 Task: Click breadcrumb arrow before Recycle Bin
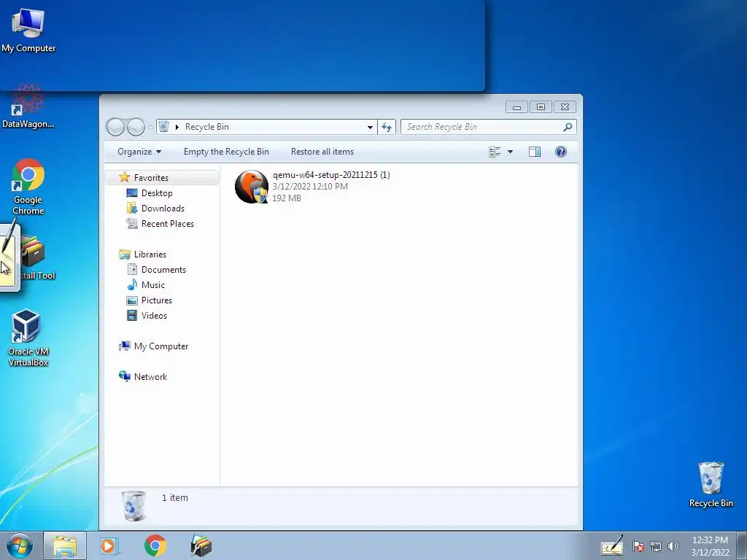coord(177,127)
